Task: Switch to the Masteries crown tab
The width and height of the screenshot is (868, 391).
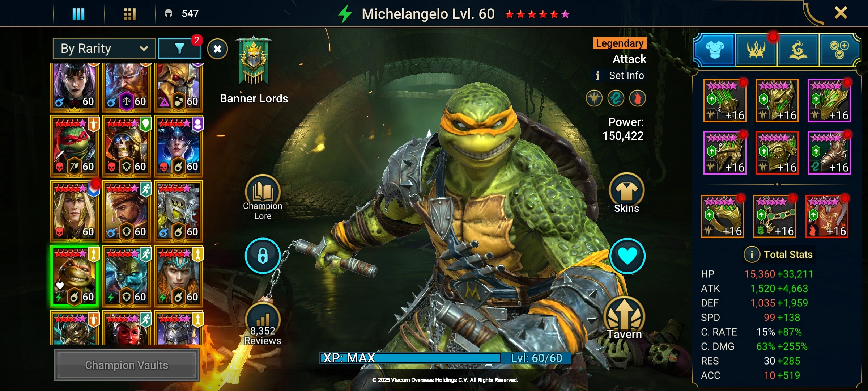Action: pyautogui.click(x=756, y=50)
